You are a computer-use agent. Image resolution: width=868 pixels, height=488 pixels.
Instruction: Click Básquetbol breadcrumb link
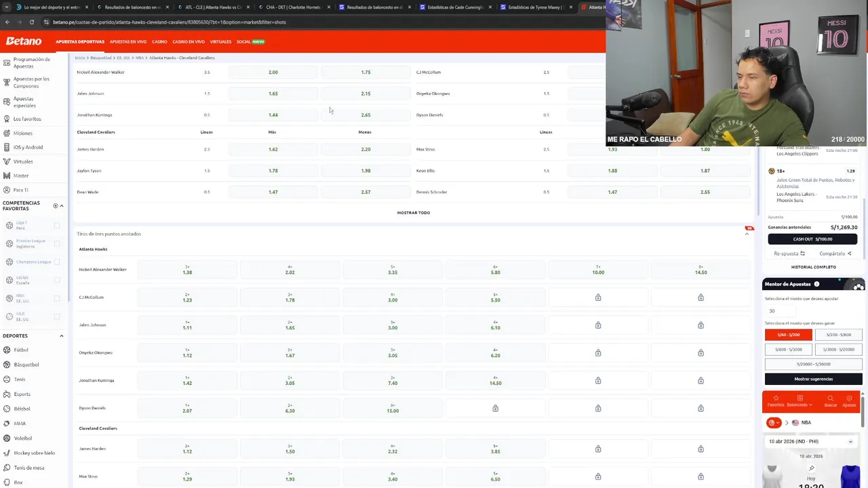(101, 58)
